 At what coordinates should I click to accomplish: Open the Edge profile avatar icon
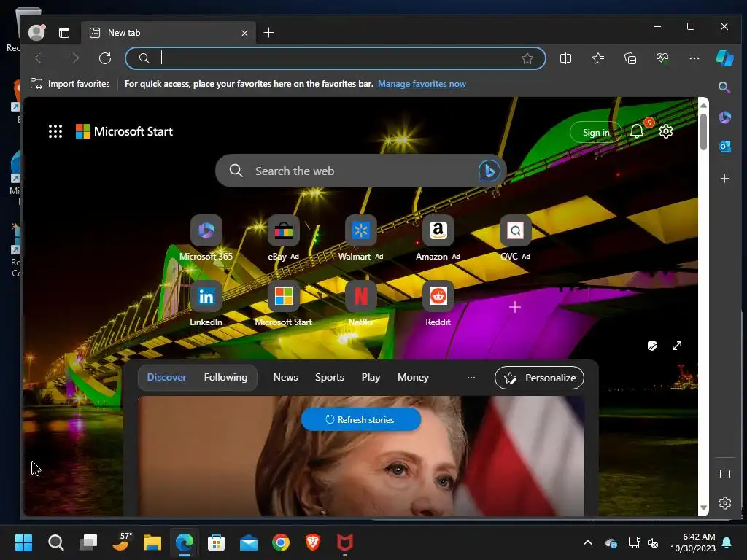(36, 32)
